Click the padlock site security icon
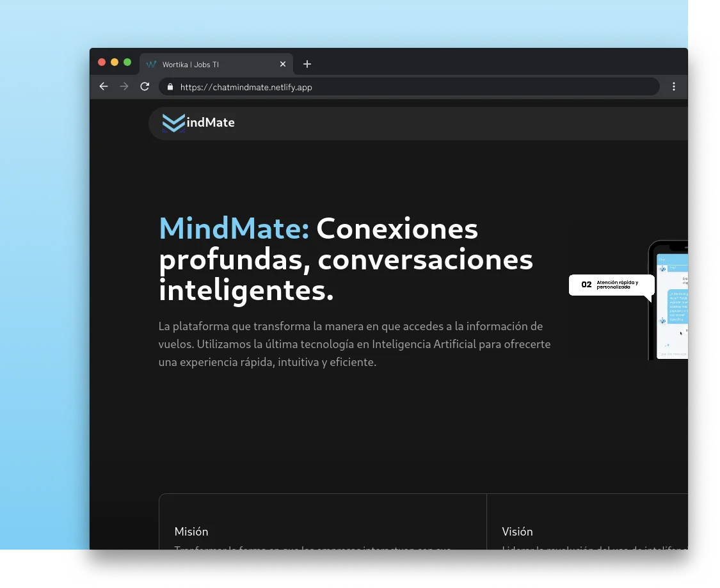Image resolution: width=720 pixels, height=588 pixels. [170, 87]
